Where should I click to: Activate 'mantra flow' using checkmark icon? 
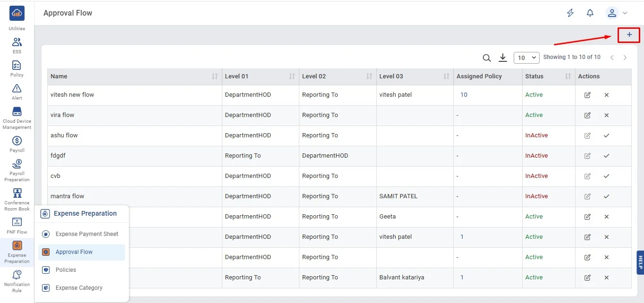[x=606, y=196]
